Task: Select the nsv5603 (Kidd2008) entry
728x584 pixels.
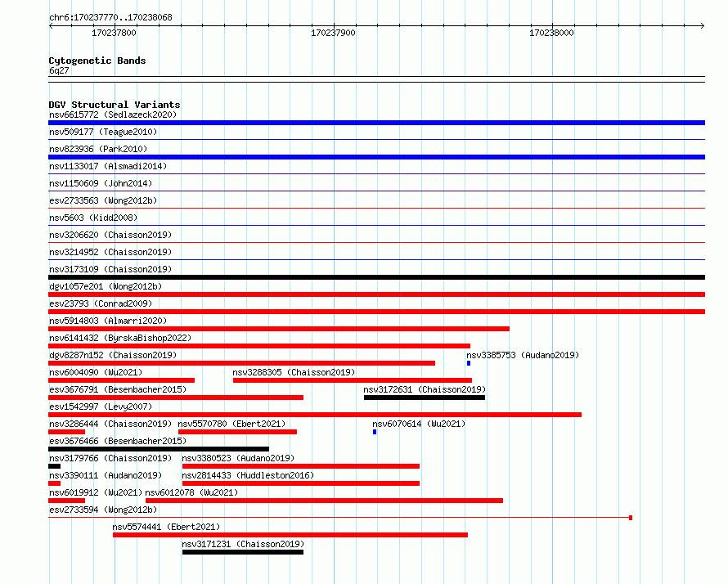Action: (x=93, y=218)
